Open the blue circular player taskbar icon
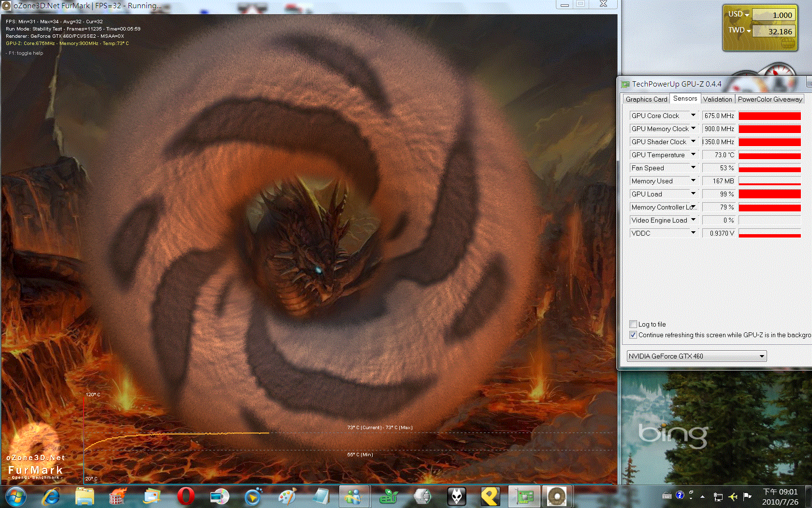 (x=253, y=496)
